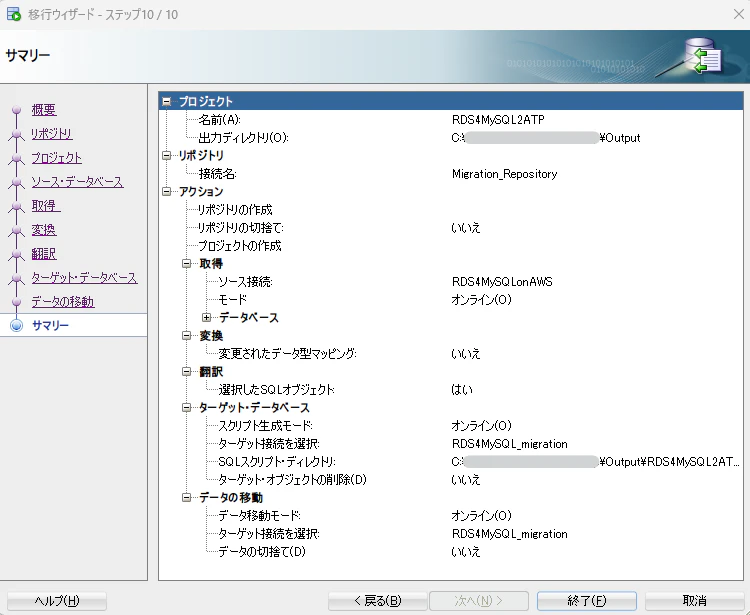Go to the プロジェクト wizard step

coord(56,157)
